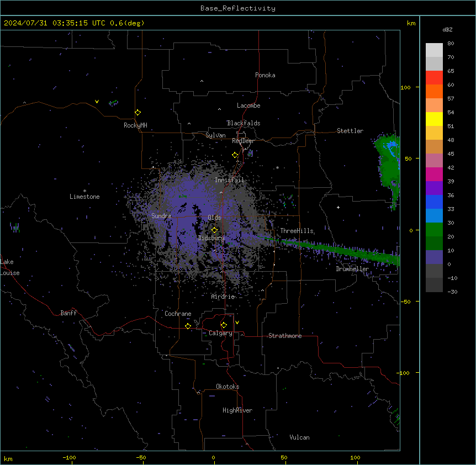This screenshot has height=465, width=476.
Task: Click the yellow diamond marker below Cochrane
Action: (188, 326)
